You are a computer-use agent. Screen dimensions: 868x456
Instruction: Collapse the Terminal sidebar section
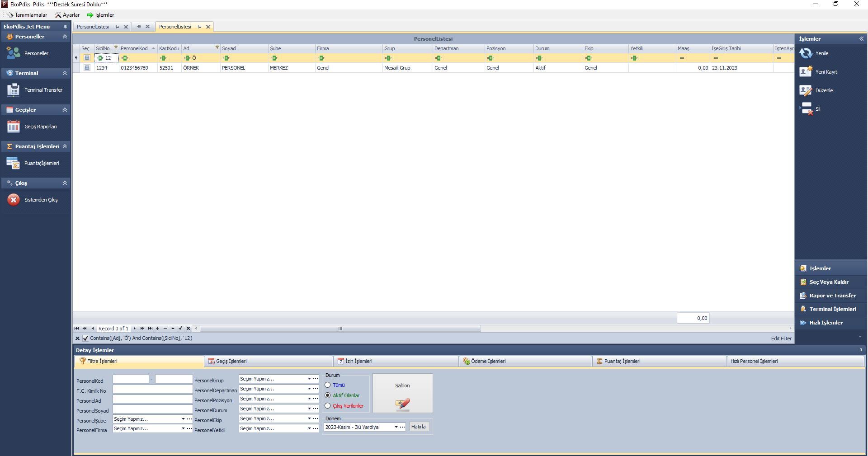tap(65, 73)
